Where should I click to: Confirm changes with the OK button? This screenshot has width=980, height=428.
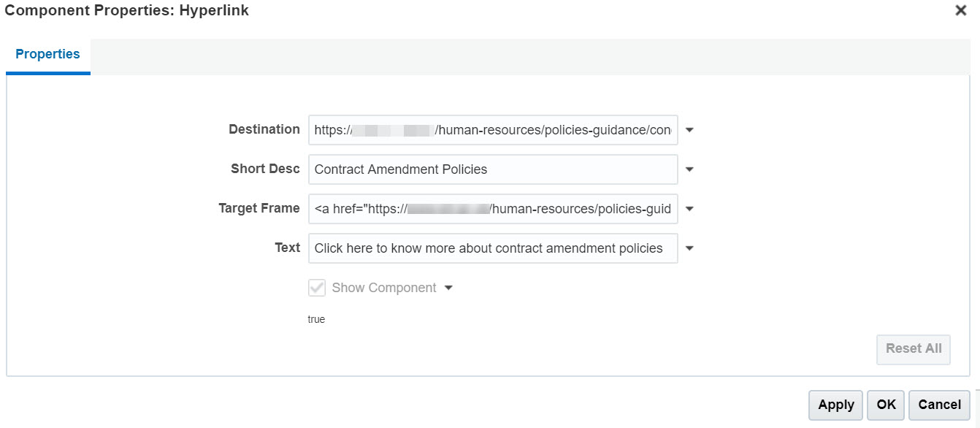coord(886,405)
